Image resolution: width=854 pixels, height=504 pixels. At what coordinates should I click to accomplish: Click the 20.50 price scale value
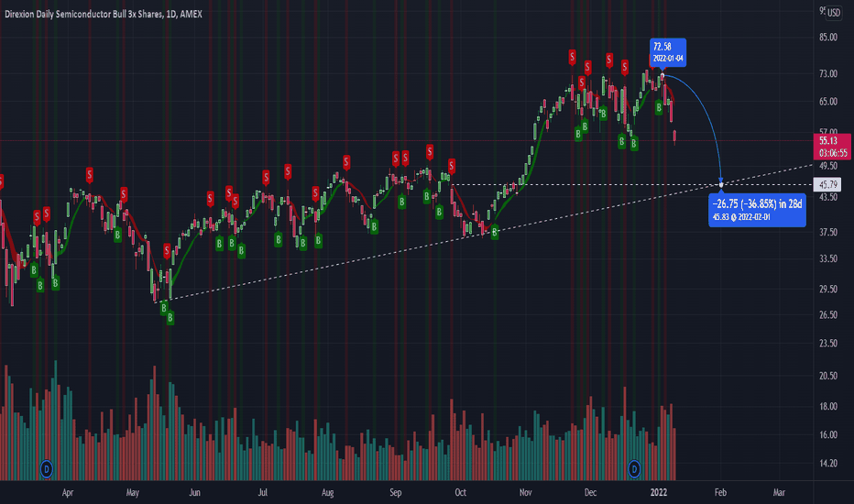click(827, 376)
